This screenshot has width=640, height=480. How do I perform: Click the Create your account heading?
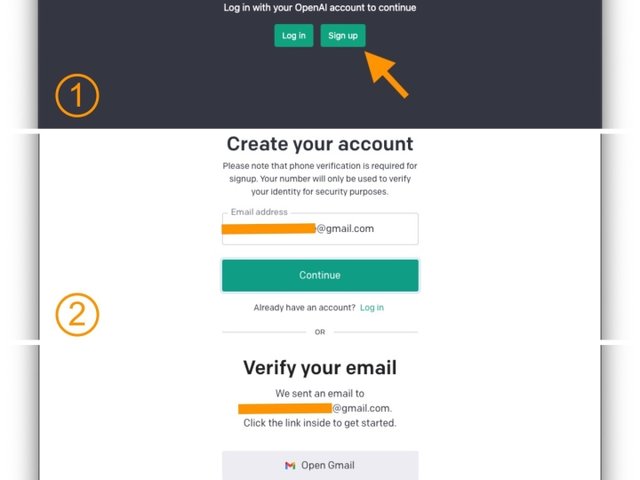click(x=320, y=144)
